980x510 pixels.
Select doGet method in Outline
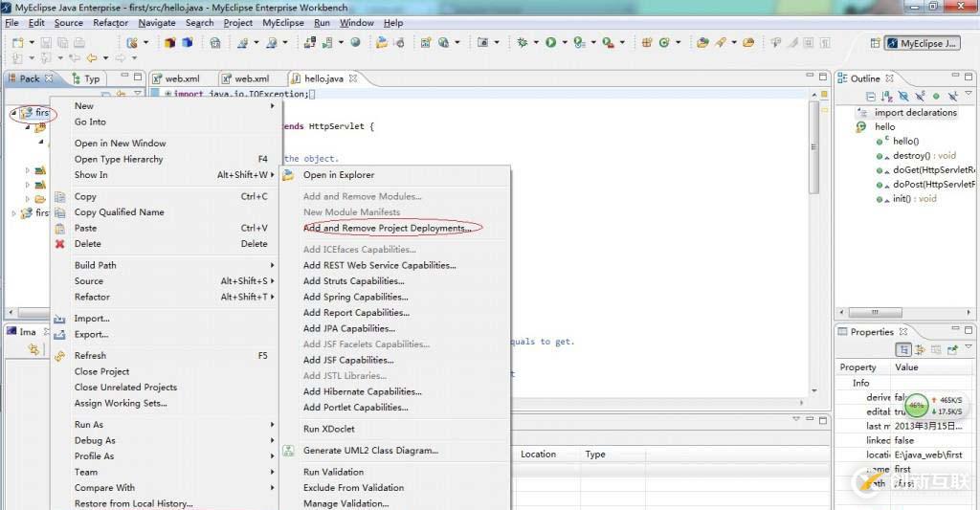(x=934, y=170)
